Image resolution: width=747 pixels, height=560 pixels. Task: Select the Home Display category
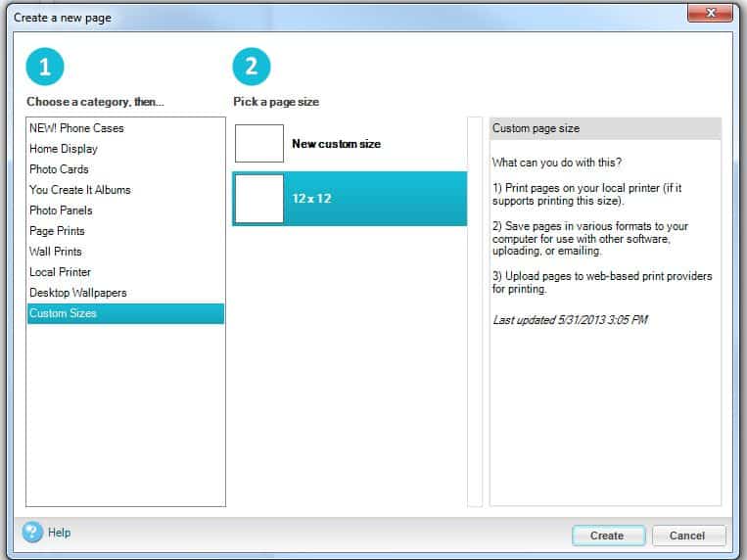coord(125,149)
